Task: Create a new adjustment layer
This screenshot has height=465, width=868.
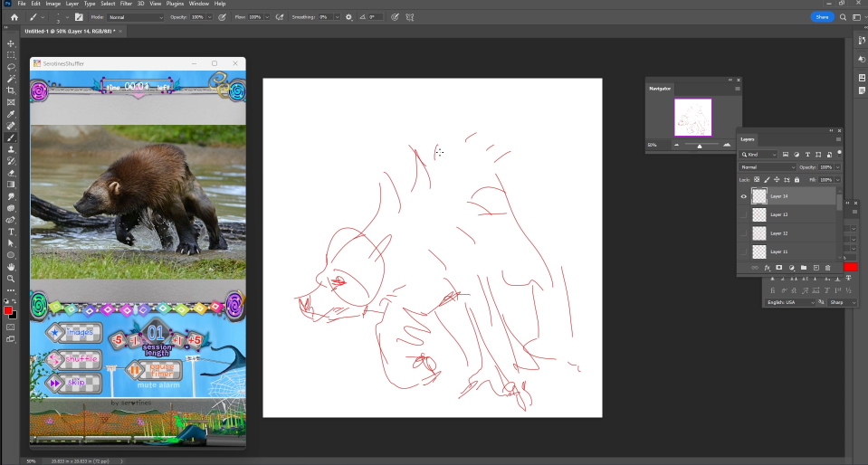Action: click(792, 268)
